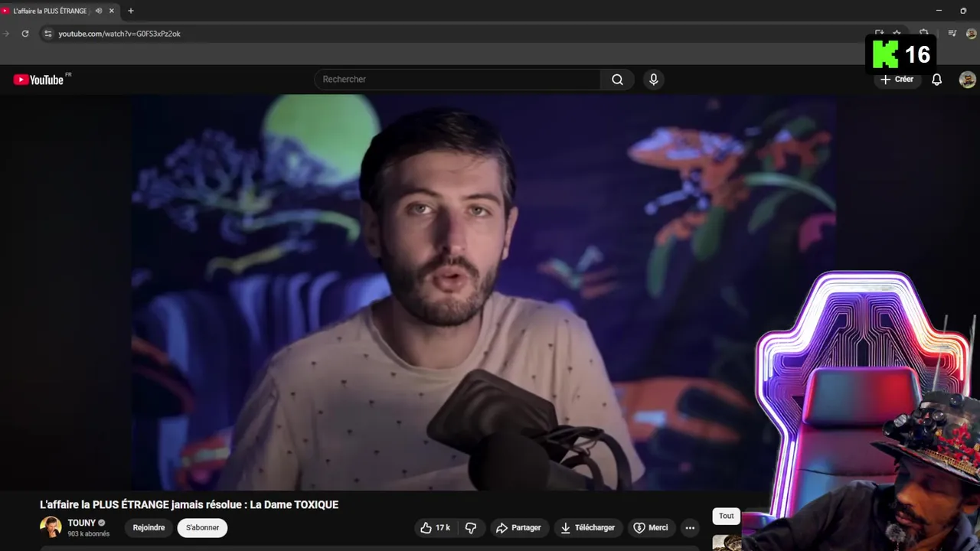View site information icon in address bar
Viewport: 980px width, 551px height.
[x=47, y=34]
